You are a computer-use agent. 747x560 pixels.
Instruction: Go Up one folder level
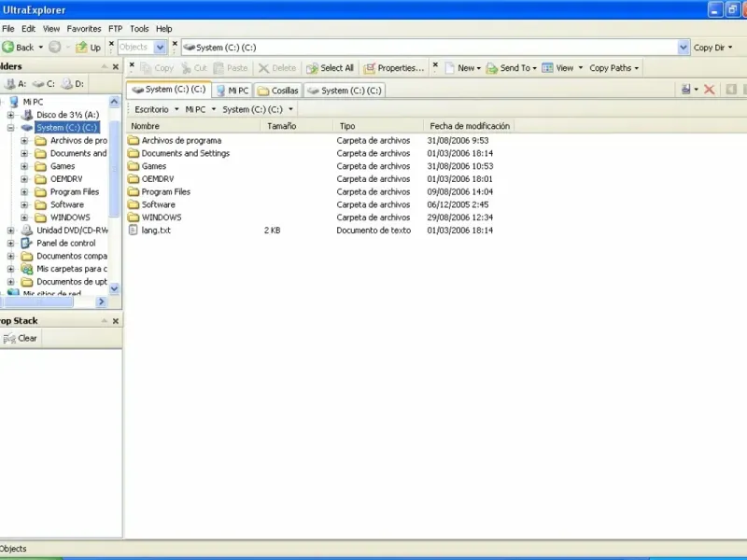point(89,48)
